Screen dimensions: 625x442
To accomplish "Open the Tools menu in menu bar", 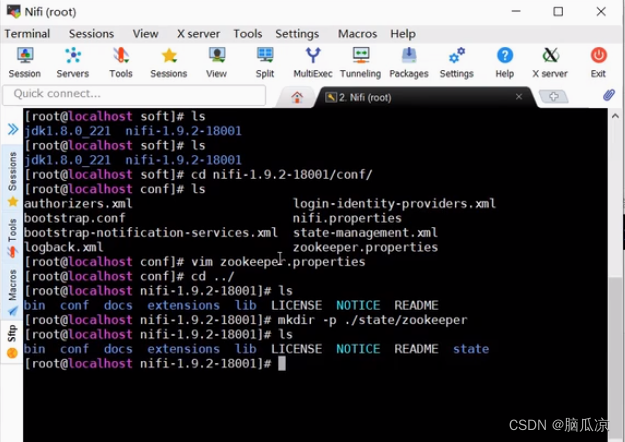I will (248, 33).
